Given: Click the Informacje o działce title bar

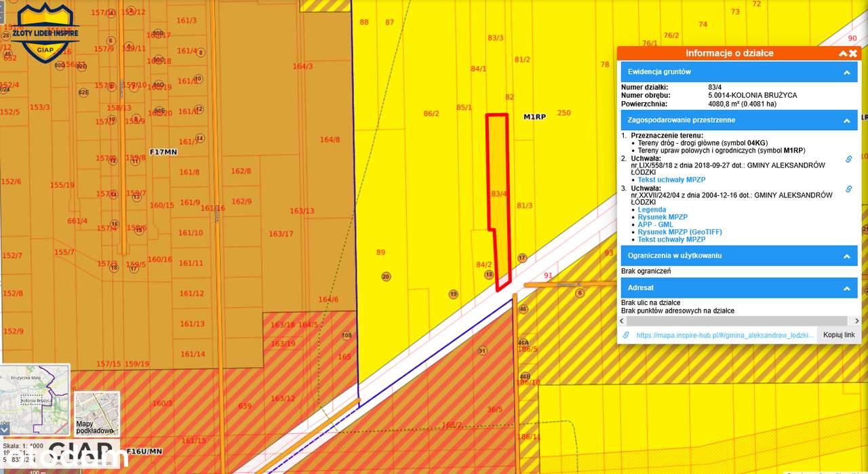Looking at the screenshot, I should 729,53.
